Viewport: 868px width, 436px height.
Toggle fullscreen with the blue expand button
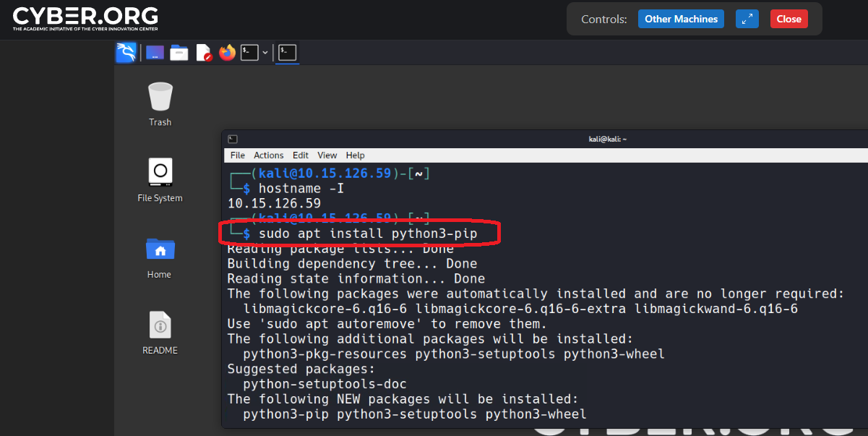point(747,20)
